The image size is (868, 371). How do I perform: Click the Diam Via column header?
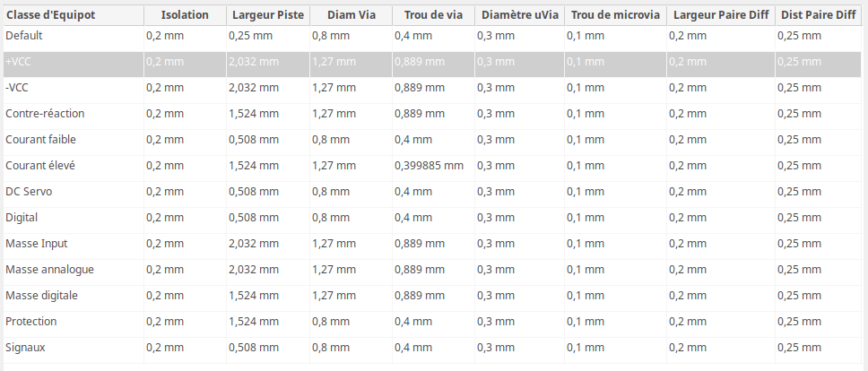351,15
